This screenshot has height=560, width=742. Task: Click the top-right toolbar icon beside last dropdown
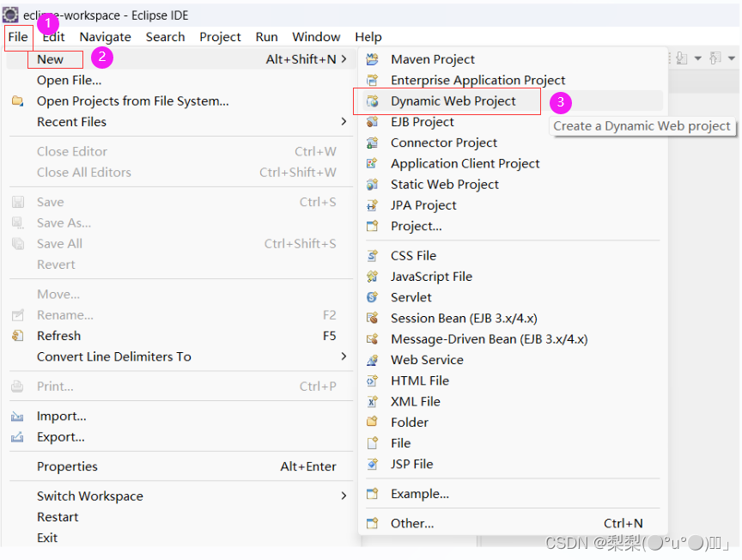715,58
